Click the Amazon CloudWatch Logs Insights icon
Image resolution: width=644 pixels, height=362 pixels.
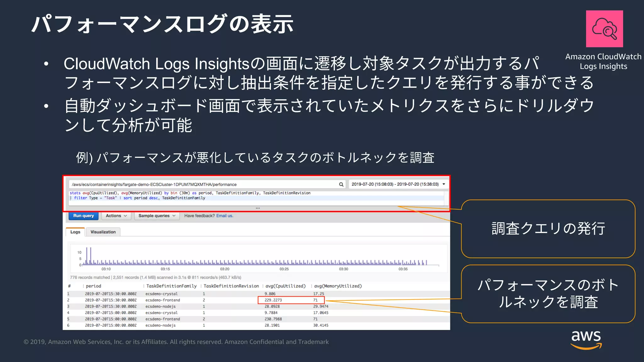click(x=604, y=29)
